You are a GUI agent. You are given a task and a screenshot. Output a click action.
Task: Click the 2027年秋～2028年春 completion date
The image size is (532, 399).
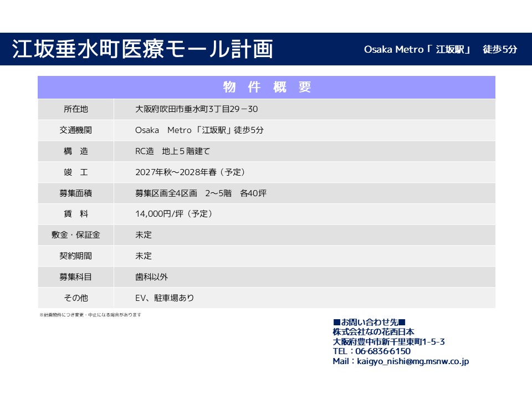(x=190, y=172)
